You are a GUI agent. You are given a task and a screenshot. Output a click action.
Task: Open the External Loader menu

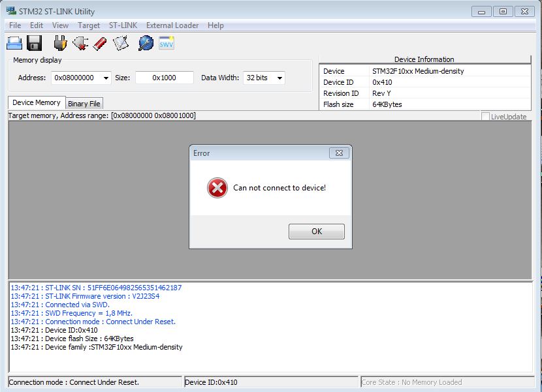172,25
